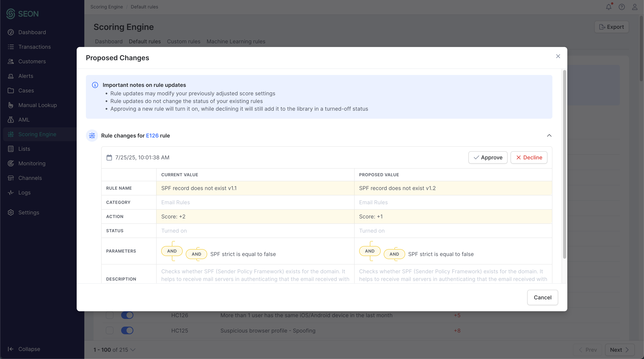The width and height of the screenshot is (644, 359).
Task: Open the help question-mark icon
Action: click(x=622, y=7)
